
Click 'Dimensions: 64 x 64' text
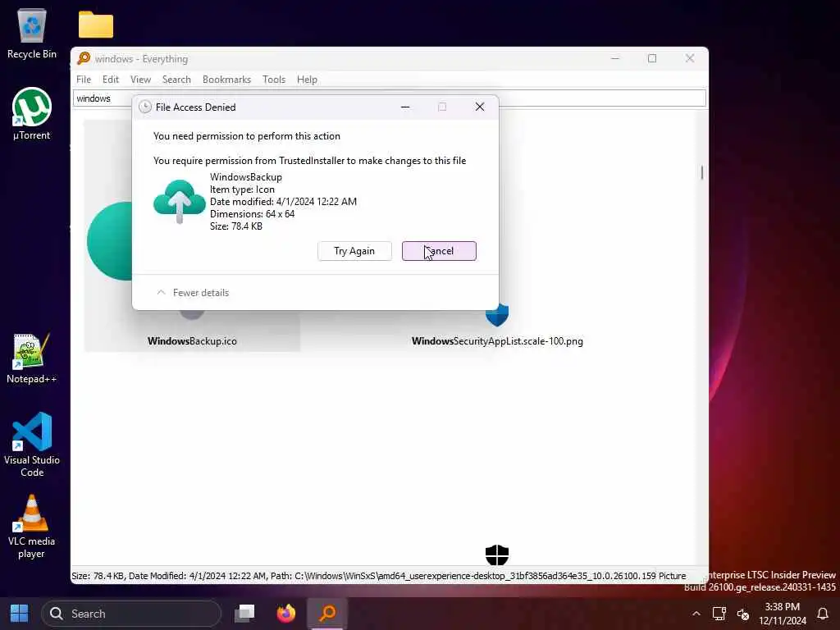(x=253, y=214)
